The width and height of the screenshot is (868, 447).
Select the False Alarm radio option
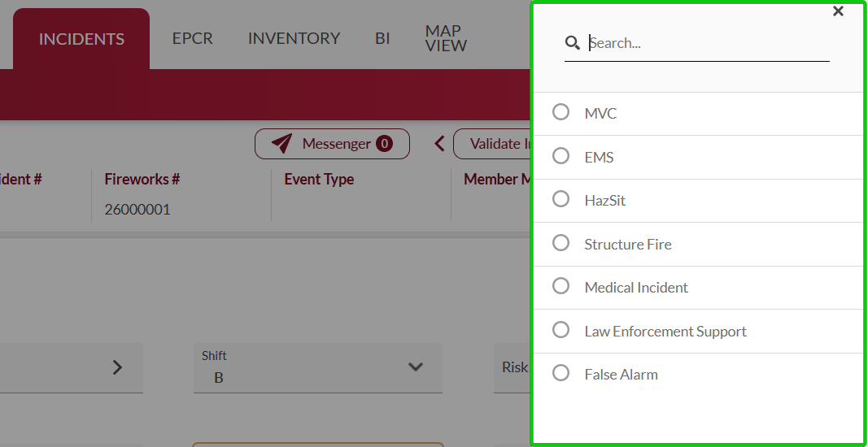(x=561, y=374)
